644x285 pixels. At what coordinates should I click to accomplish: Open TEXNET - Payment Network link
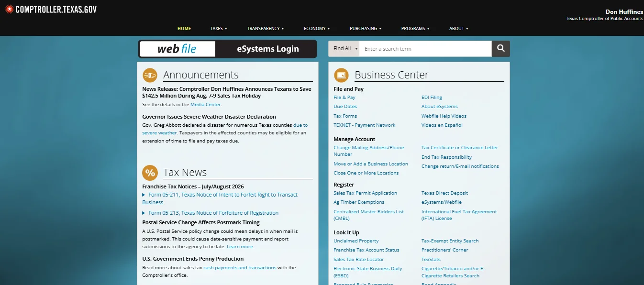365,125
